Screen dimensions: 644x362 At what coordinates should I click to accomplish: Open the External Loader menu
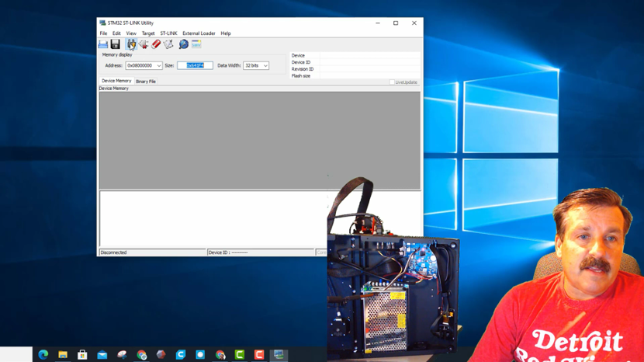click(199, 33)
